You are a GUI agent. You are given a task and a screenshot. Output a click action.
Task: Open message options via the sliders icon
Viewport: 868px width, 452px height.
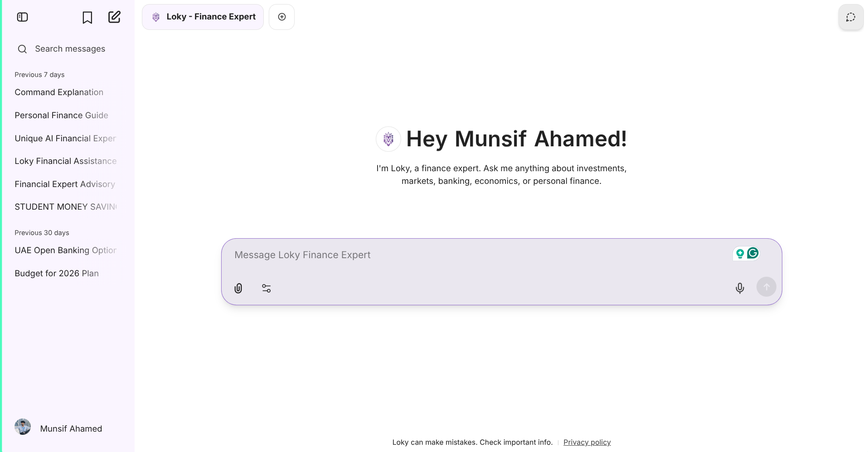pos(266,288)
